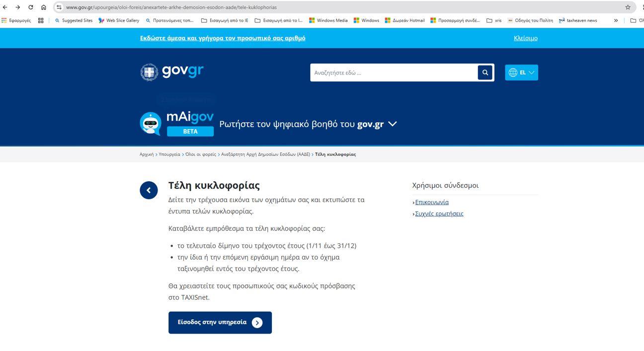Show hidden bookmarks with the overflow chevron
Viewport: 644px width, 351px height.
point(616,20)
